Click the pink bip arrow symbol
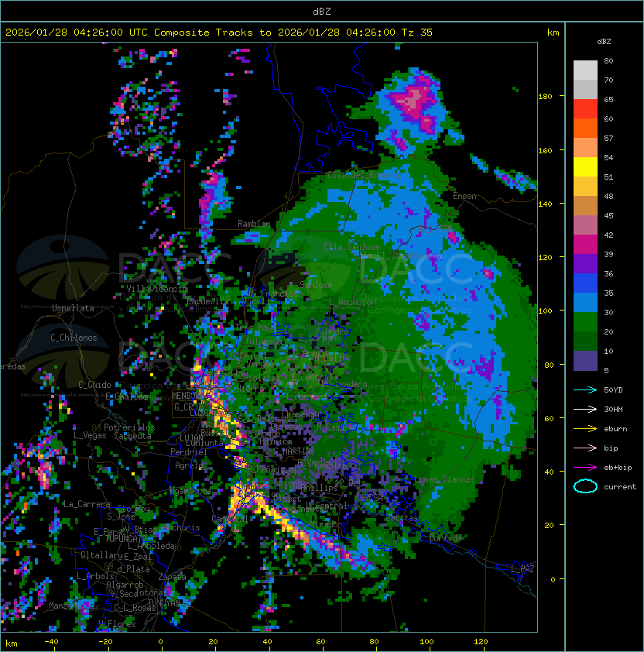644x652 pixels. (x=585, y=448)
